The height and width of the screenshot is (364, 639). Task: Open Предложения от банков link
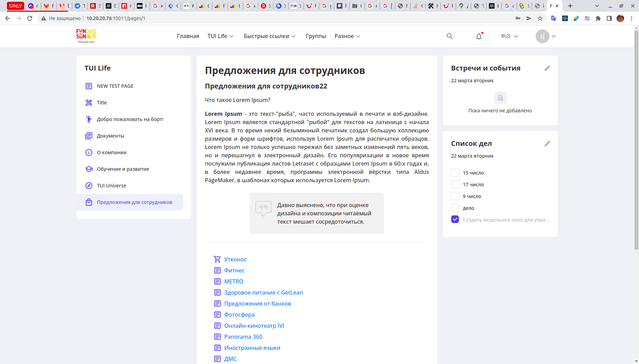pyautogui.click(x=258, y=304)
